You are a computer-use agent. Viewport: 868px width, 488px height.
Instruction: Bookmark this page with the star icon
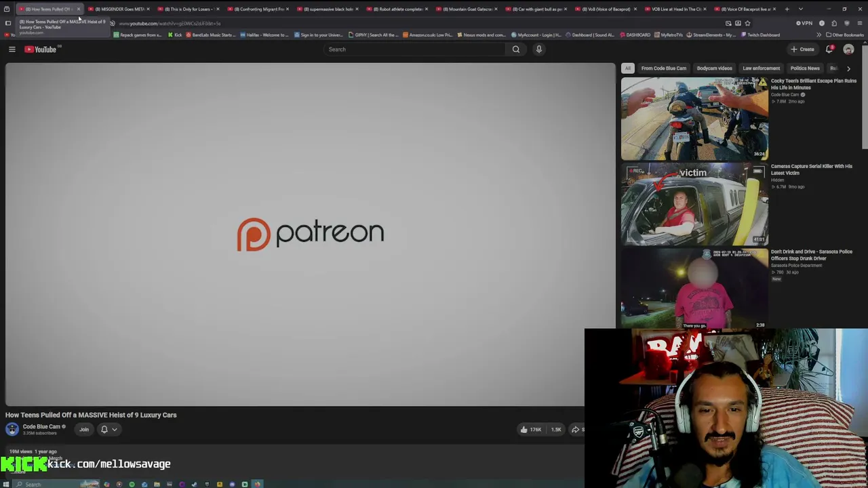[x=747, y=23]
